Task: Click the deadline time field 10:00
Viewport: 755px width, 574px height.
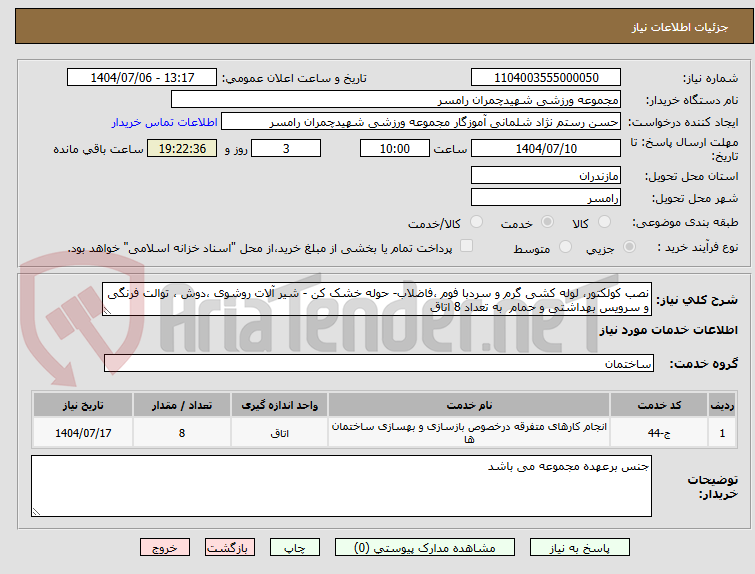Action: (x=395, y=148)
